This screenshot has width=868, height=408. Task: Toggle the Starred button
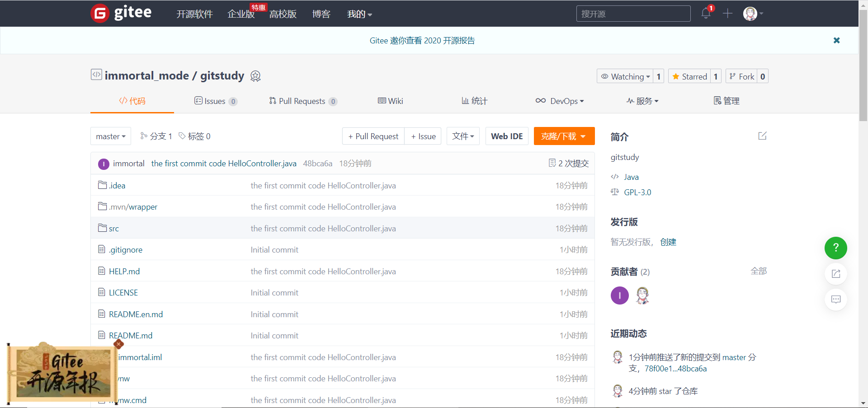click(x=689, y=76)
